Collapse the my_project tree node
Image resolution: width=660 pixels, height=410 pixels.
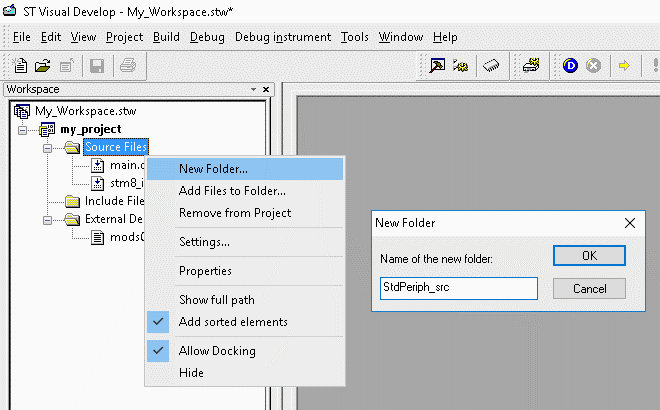tap(23, 130)
